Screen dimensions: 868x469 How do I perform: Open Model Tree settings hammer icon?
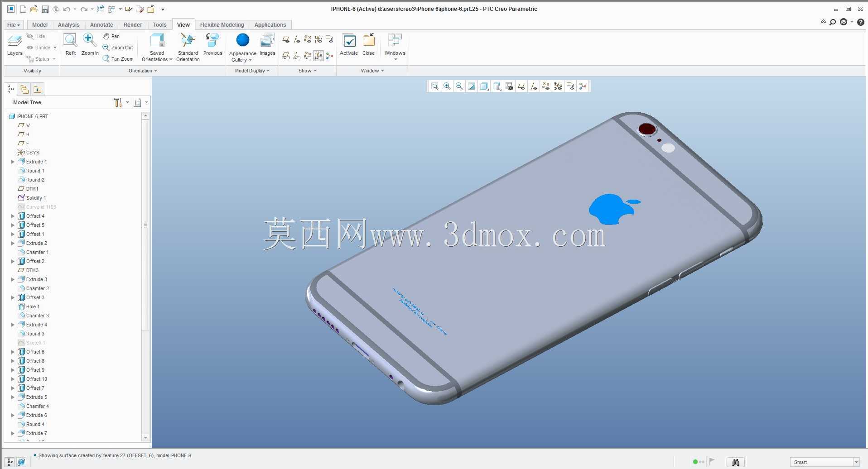pos(118,102)
